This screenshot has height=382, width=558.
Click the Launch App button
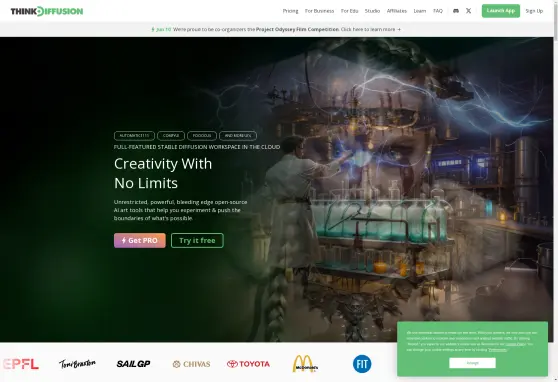pos(501,11)
